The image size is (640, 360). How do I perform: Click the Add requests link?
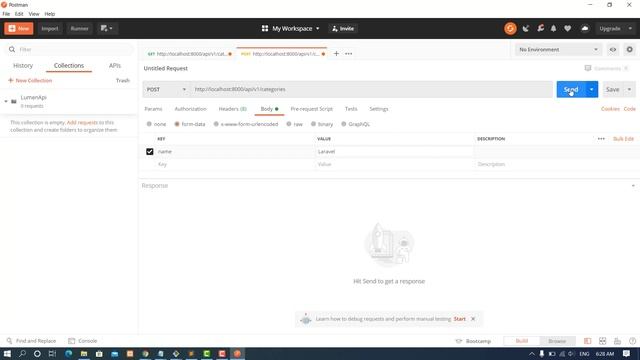tap(82, 122)
